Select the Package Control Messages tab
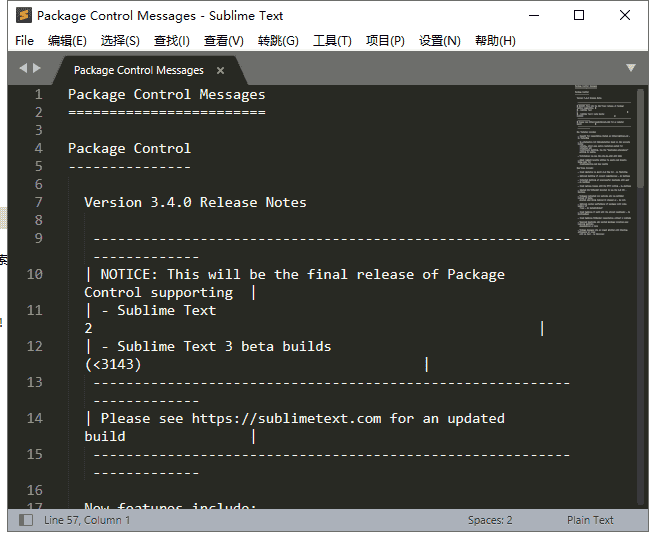The height and width of the screenshot is (539, 656). [x=138, y=70]
